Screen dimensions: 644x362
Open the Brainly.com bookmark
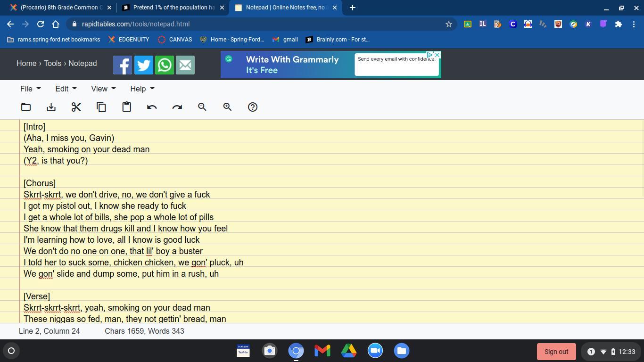(338, 40)
